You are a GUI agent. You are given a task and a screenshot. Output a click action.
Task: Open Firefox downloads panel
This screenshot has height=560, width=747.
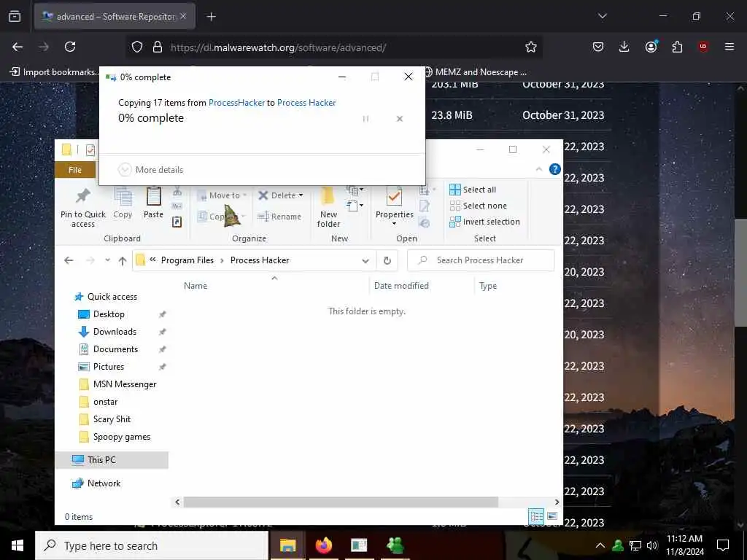click(624, 47)
